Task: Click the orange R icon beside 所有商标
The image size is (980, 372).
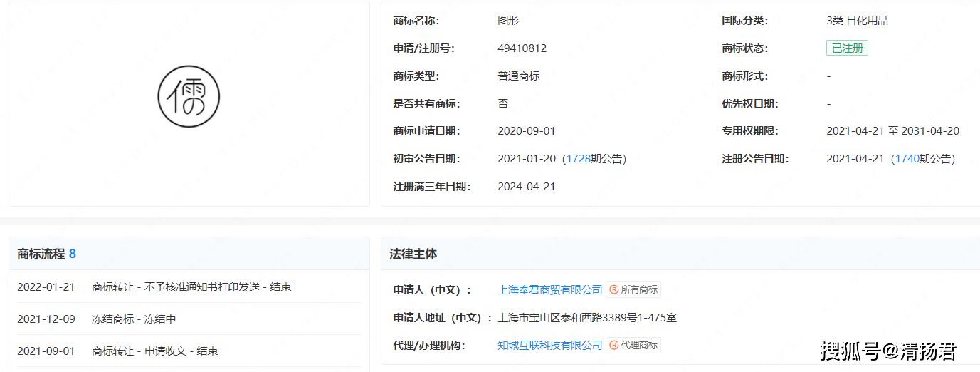Action: (x=613, y=290)
